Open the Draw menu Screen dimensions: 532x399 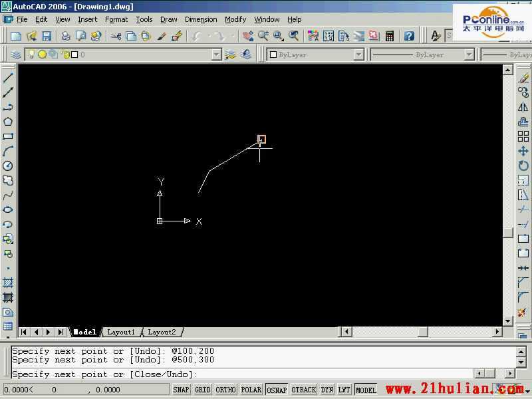[169, 20]
